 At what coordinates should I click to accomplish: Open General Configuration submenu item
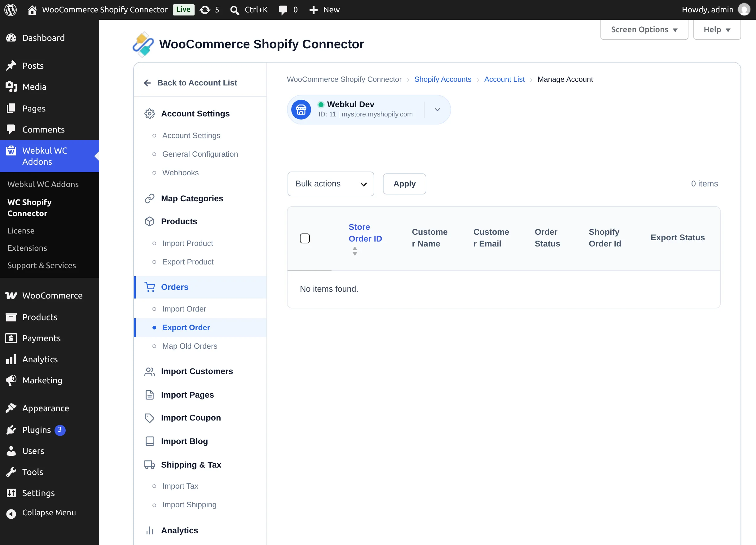click(x=200, y=154)
